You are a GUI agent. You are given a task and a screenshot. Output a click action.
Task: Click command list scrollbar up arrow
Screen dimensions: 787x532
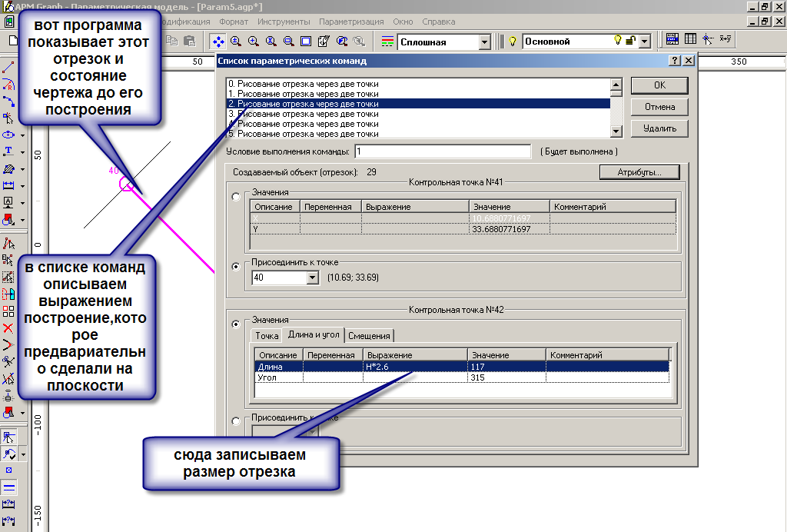click(x=616, y=85)
